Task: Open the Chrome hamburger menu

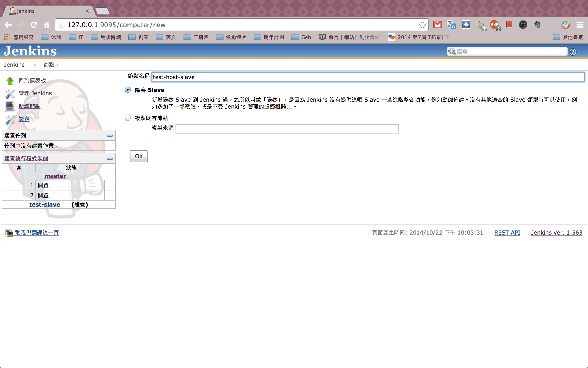Action: point(580,25)
